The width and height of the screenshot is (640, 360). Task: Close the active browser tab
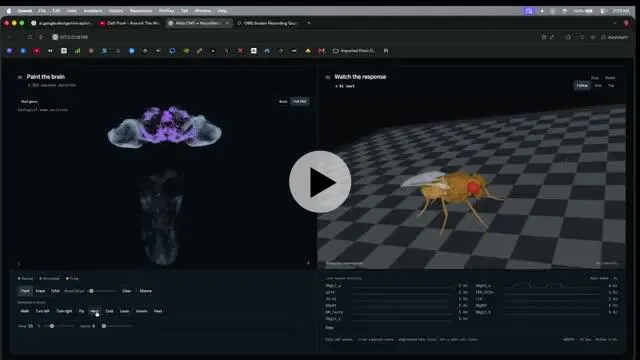tap(227, 23)
